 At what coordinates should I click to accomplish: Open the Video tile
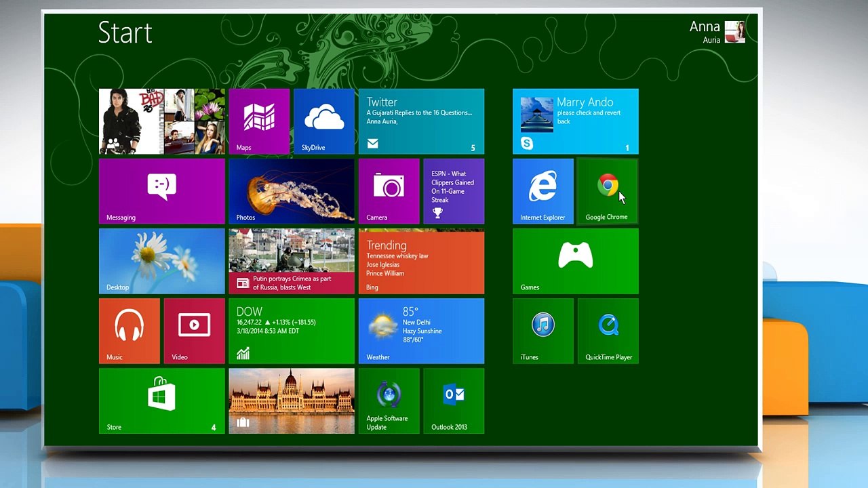(x=194, y=331)
